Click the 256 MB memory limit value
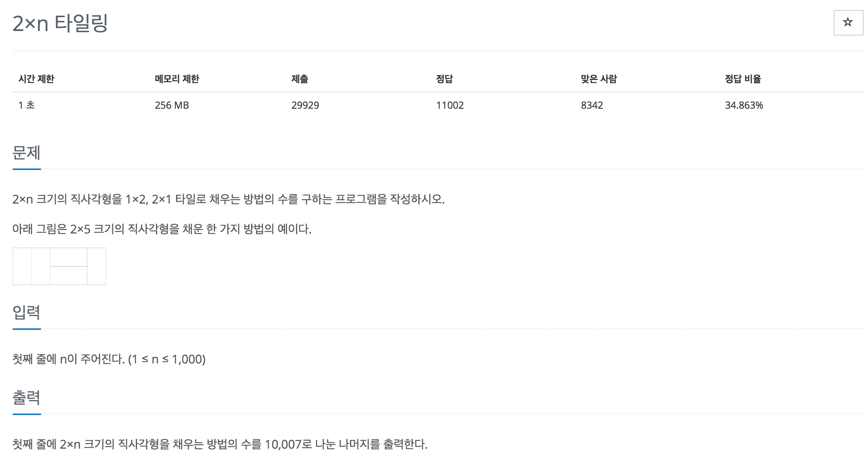This screenshot has width=868, height=458. (x=172, y=105)
